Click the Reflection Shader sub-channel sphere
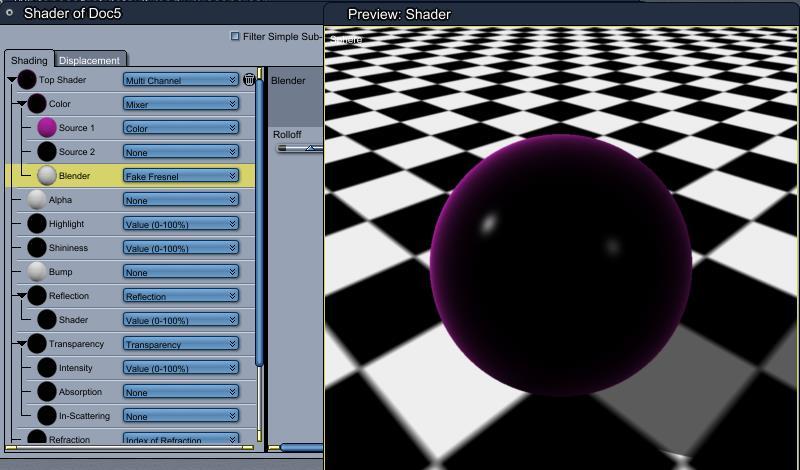The height and width of the screenshot is (470, 800). tap(47, 319)
